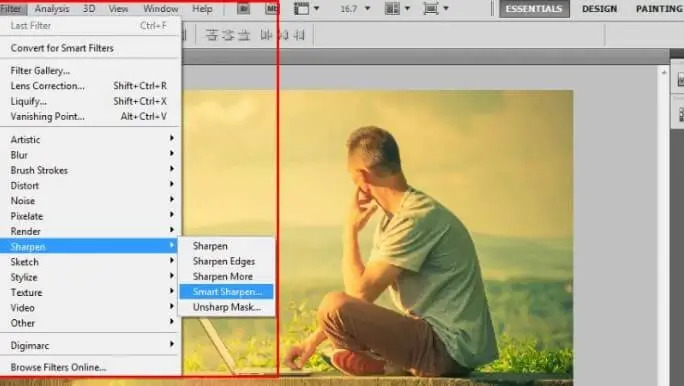Open the View Extras dropdown arrow
Screen dimensions: 684x386
317,8
